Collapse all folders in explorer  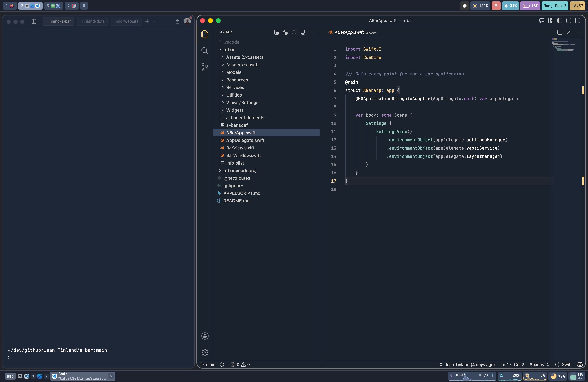[303, 32]
